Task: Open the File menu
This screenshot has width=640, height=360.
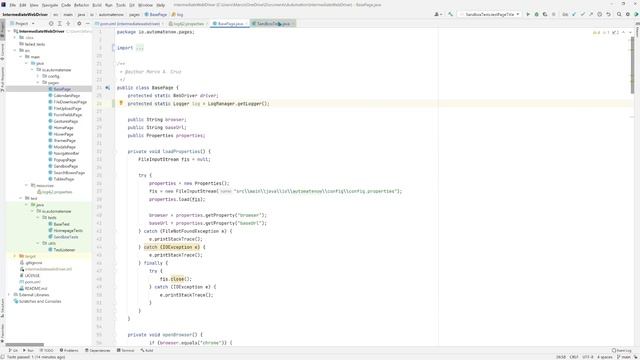Action: 13,5
